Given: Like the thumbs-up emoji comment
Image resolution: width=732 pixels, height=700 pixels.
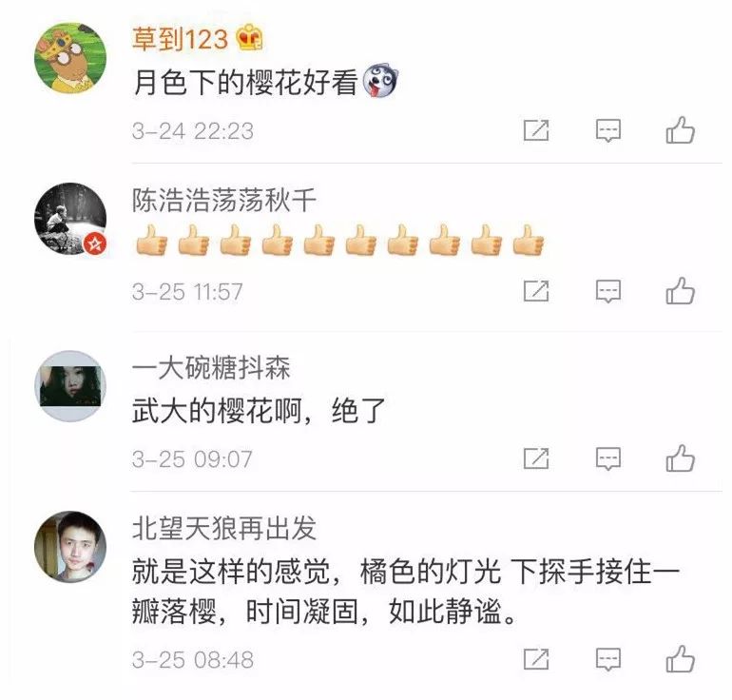Looking at the screenshot, I should [680, 290].
